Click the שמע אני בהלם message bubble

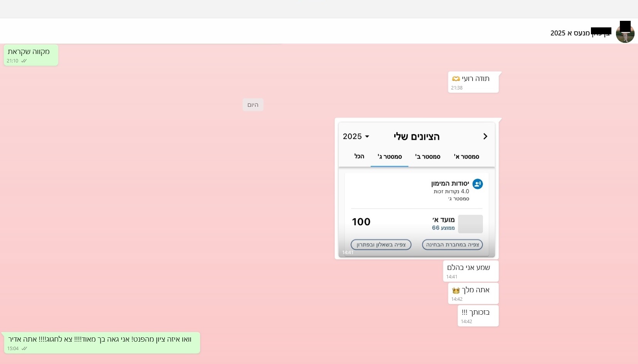(x=470, y=271)
